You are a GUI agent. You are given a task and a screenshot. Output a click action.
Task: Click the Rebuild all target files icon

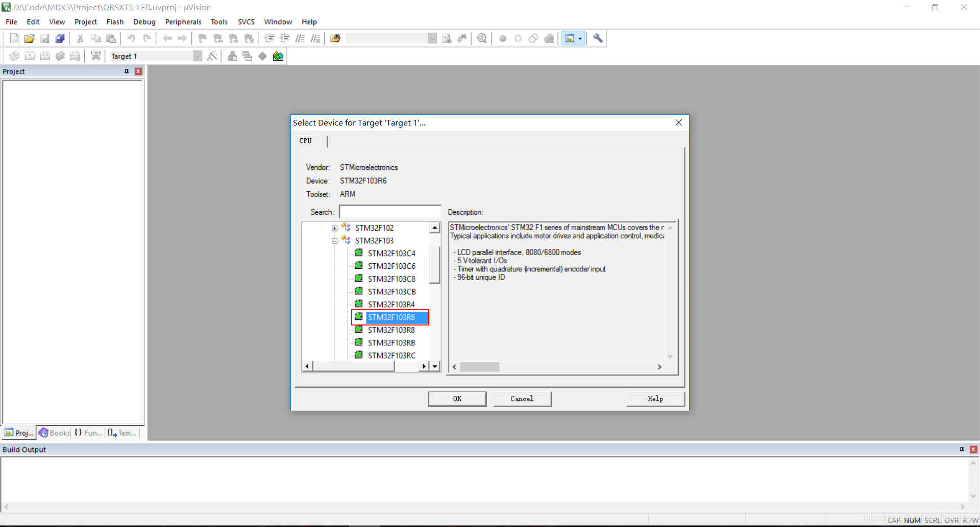click(x=45, y=56)
